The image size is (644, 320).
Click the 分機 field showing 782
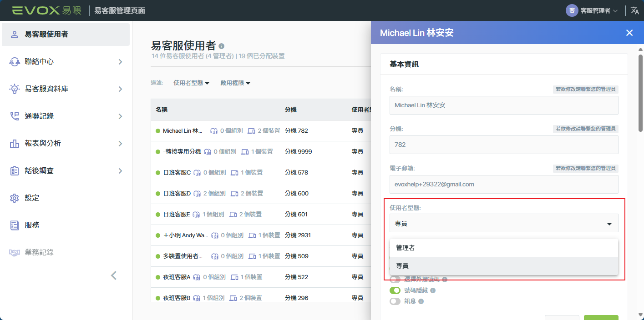pyautogui.click(x=504, y=145)
